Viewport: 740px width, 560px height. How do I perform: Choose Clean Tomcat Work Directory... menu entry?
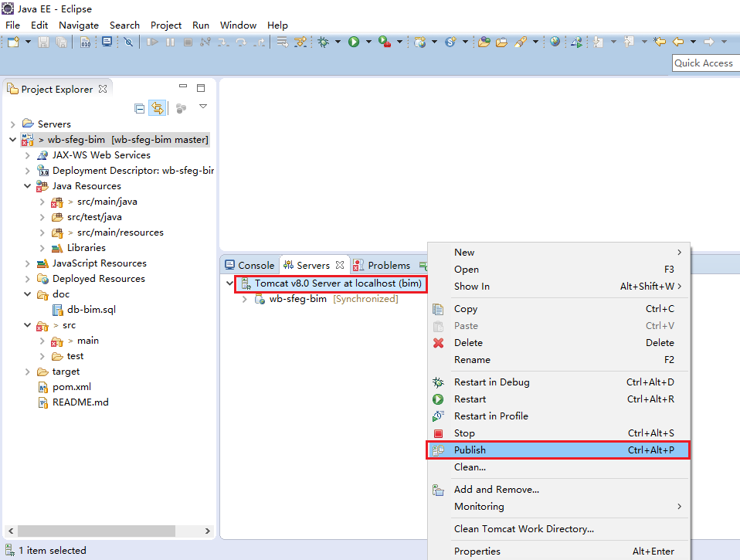[x=558, y=529]
